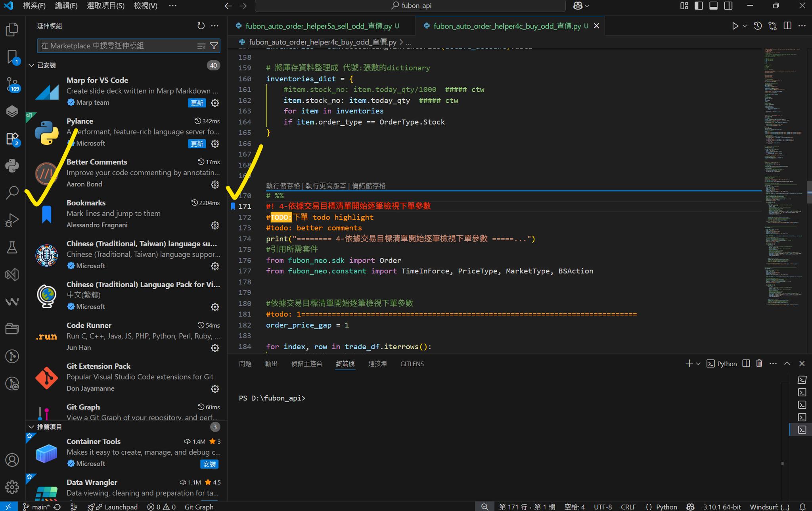
Task: Open the Search view magnifier icon
Action: (12, 193)
